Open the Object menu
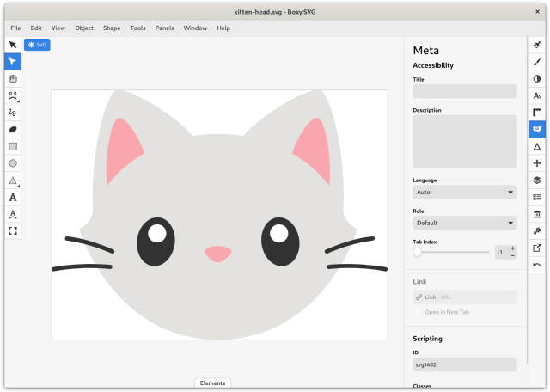The width and height of the screenshot is (550, 392). (x=84, y=28)
